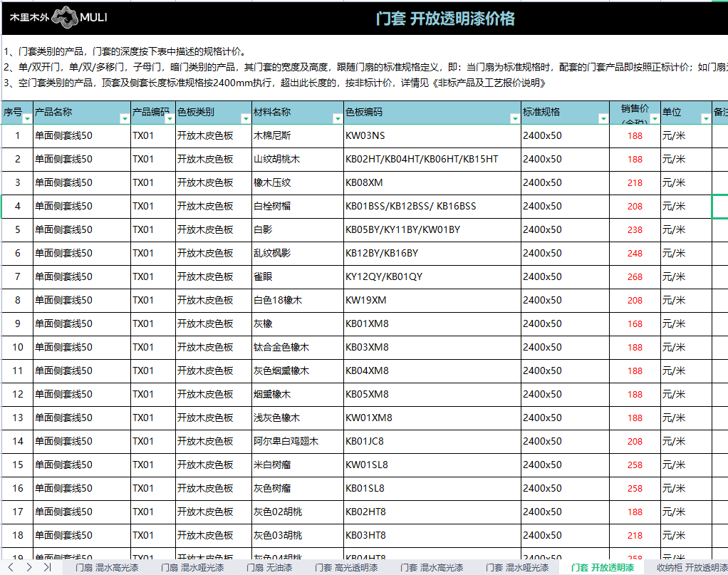The width and height of the screenshot is (728, 575).
Task: Open the 门套 高光透明漆 sheet tab
Action: (347, 568)
